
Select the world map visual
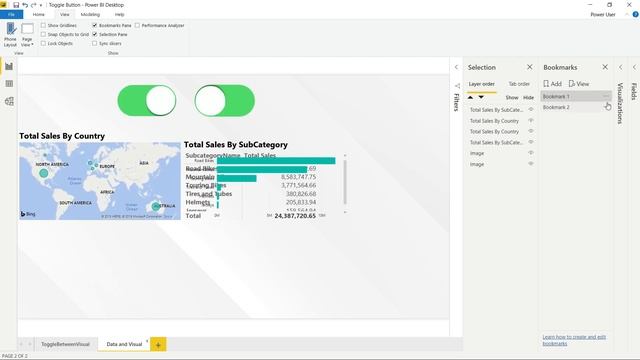pyautogui.click(x=100, y=181)
